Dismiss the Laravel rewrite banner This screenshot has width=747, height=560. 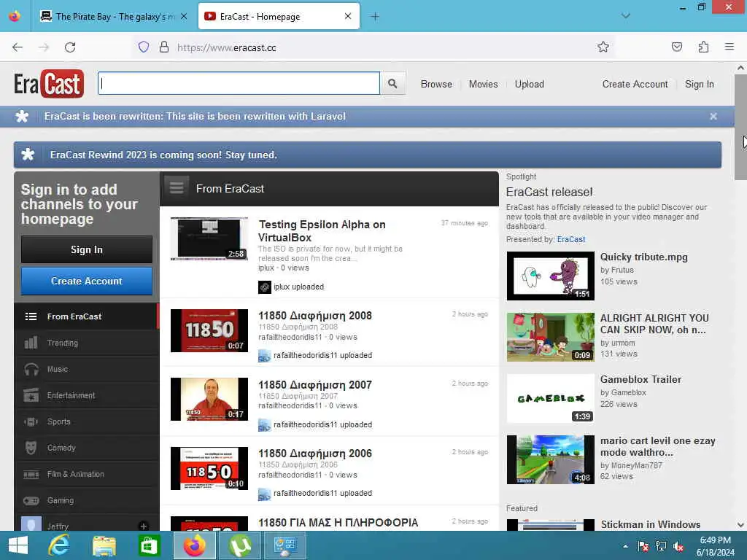coord(713,117)
